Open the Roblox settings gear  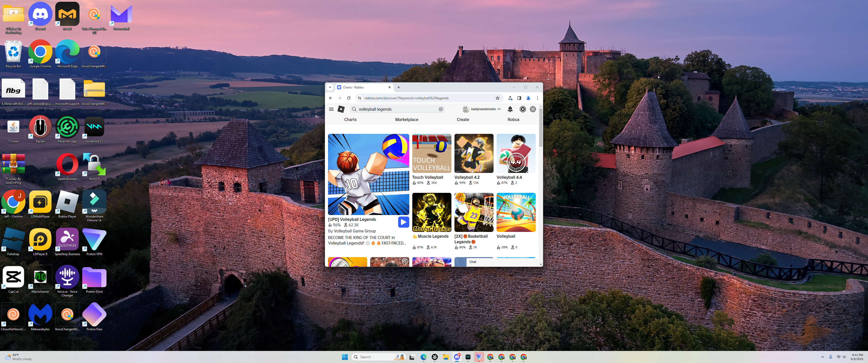(533, 109)
